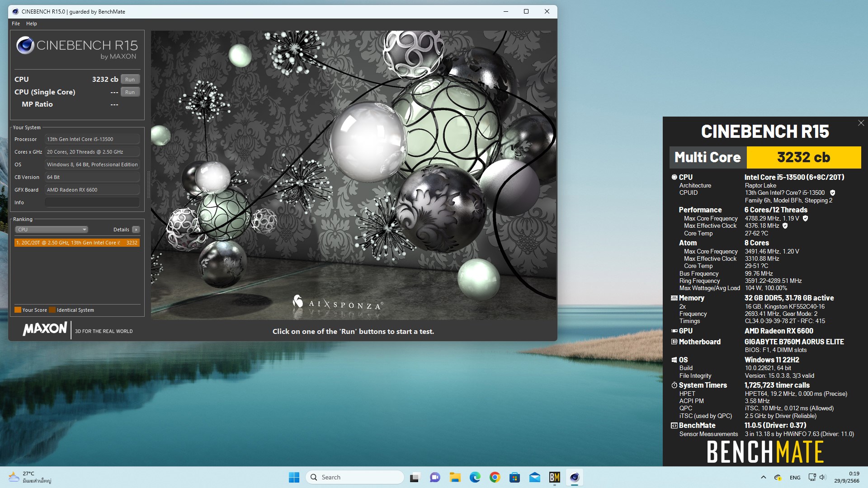
Task: Click the MAXON logo
Action: pyautogui.click(x=45, y=328)
